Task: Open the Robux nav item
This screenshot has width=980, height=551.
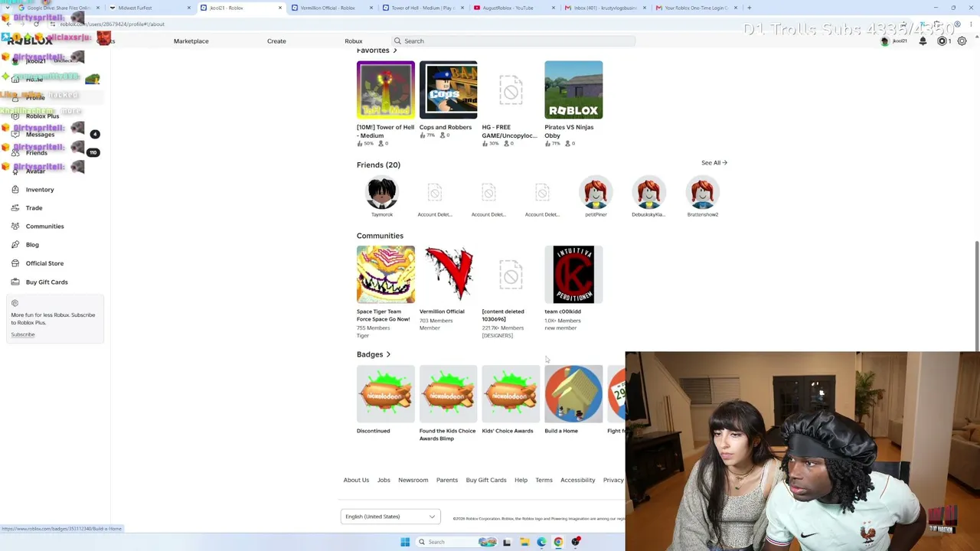Action: (x=353, y=41)
